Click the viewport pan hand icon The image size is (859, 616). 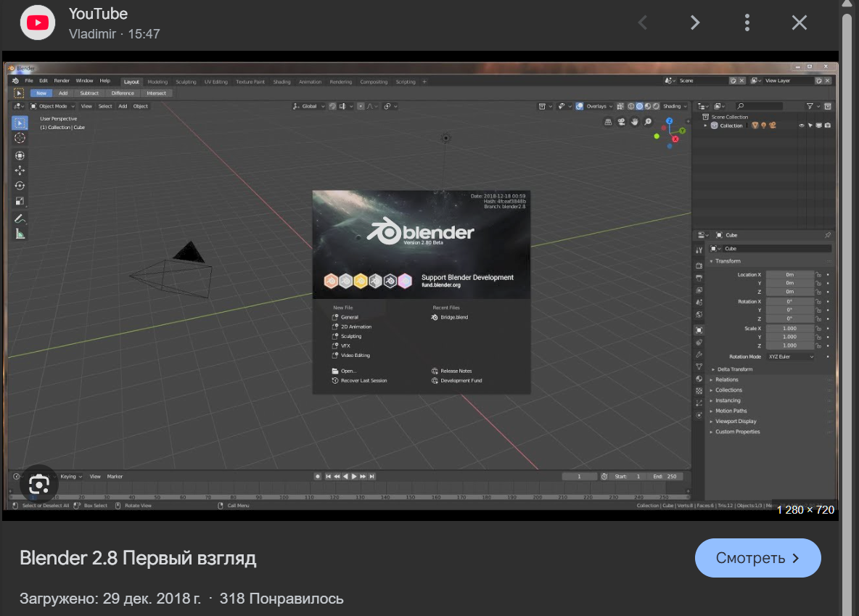click(x=634, y=122)
